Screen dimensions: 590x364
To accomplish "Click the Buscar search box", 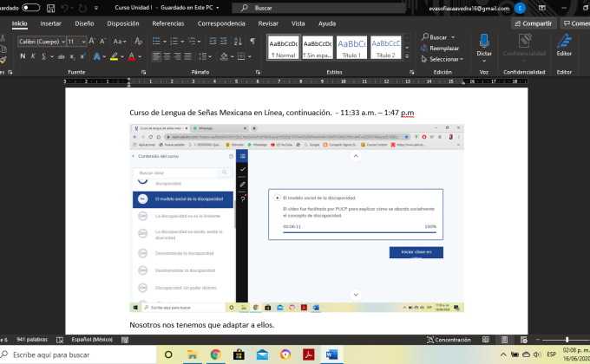I will [318, 8].
